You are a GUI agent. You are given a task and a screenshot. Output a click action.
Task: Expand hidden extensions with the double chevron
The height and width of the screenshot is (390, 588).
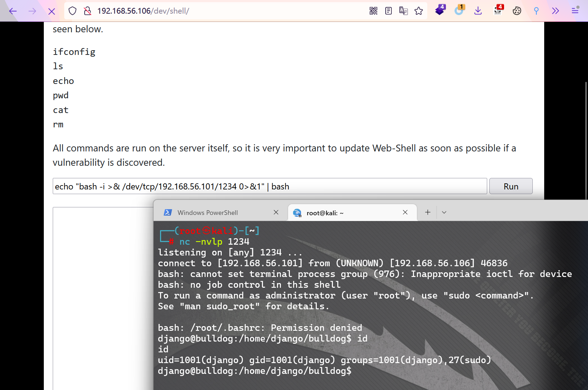pos(555,11)
